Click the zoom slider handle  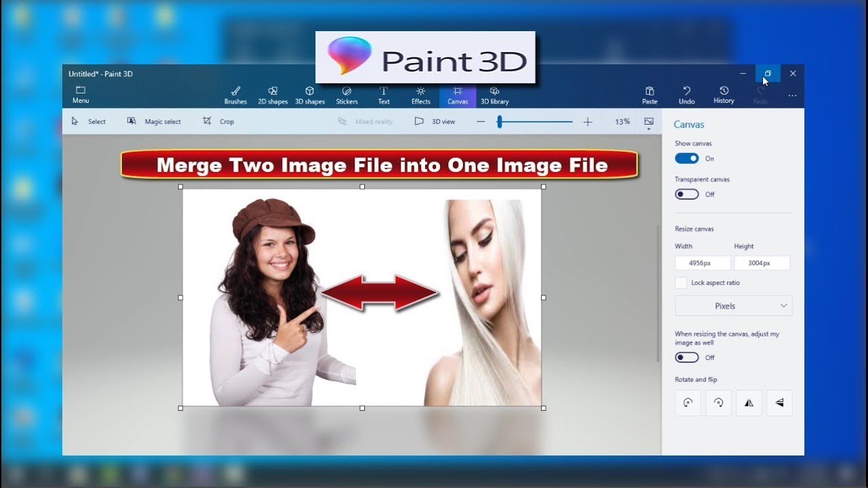click(499, 121)
